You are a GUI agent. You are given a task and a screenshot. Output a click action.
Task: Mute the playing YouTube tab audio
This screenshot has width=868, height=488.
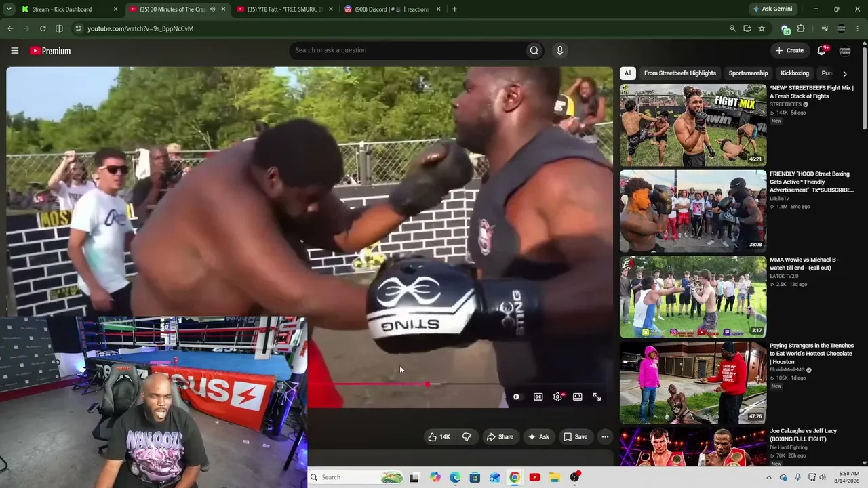pyautogui.click(x=212, y=9)
